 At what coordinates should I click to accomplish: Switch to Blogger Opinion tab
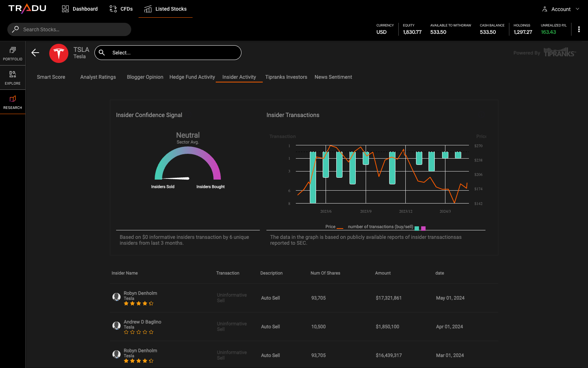(145, 77)
